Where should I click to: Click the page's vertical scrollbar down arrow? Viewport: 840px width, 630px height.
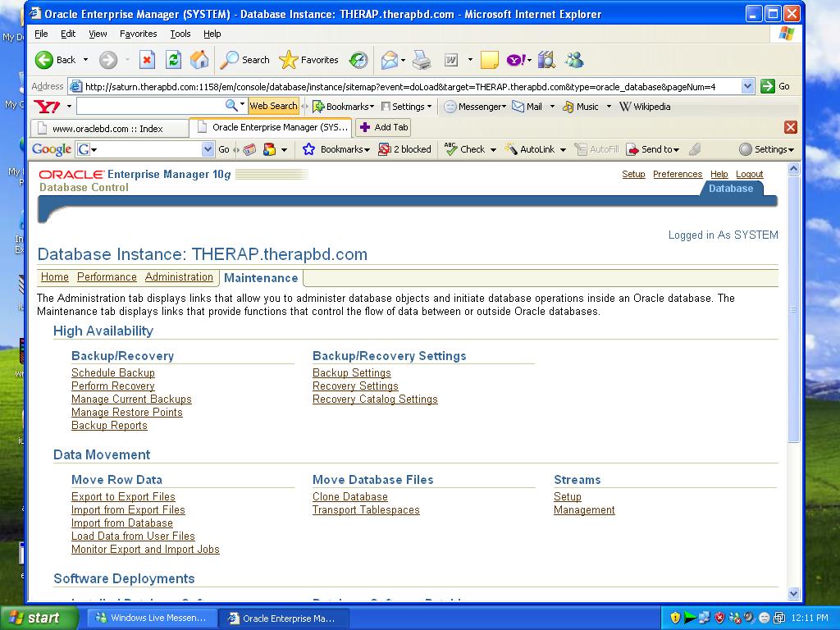point(793,593)
